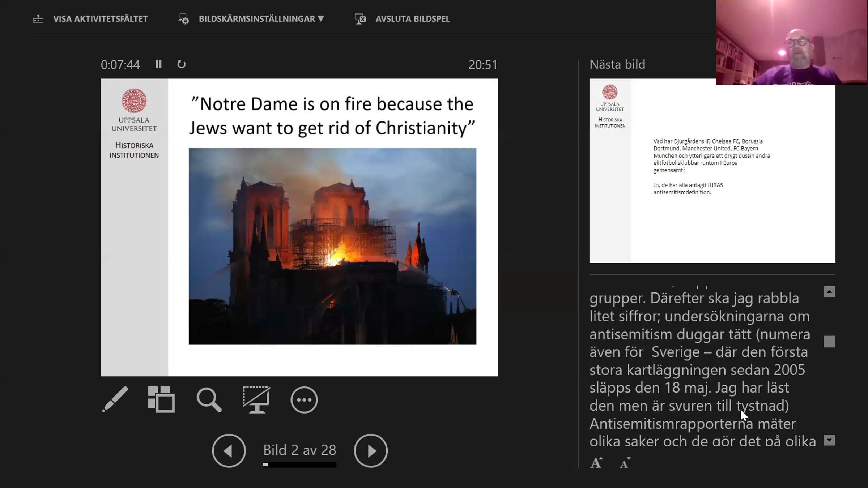The width and height of the screenshot is (868, 488).
Task: Open the see all slides grid
Action: click(161, 399)
